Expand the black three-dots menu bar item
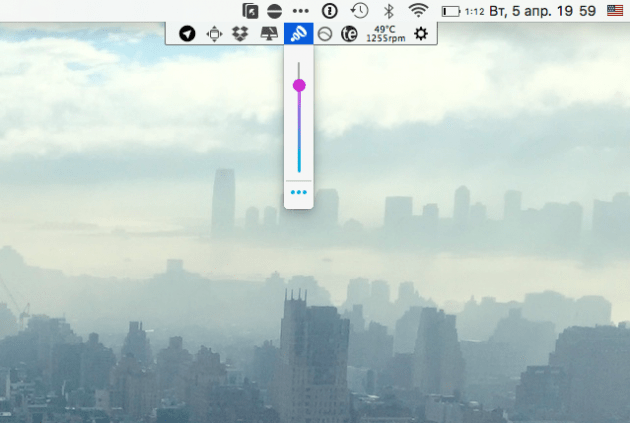The image size is (630, 423). pos(301,10)
